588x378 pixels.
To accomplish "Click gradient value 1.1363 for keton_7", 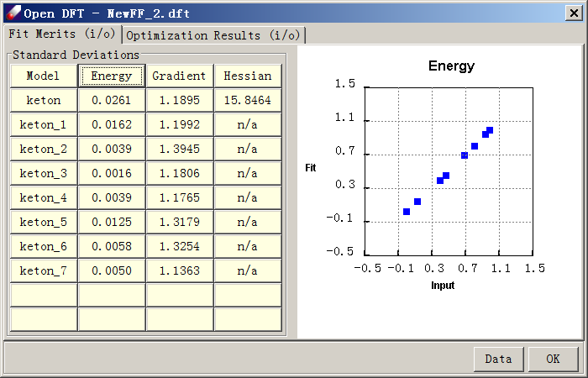I will click(x=180, y=270).
